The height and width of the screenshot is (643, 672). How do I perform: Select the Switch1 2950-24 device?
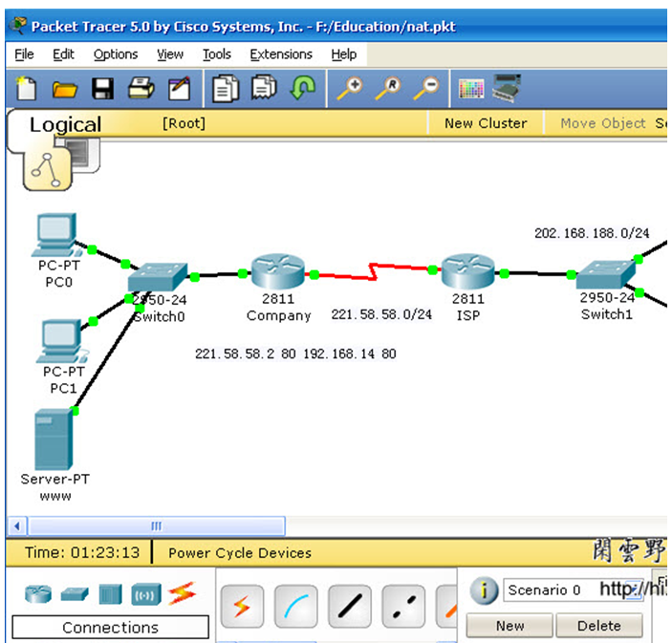pyautogui.click(x=605, y=274)
